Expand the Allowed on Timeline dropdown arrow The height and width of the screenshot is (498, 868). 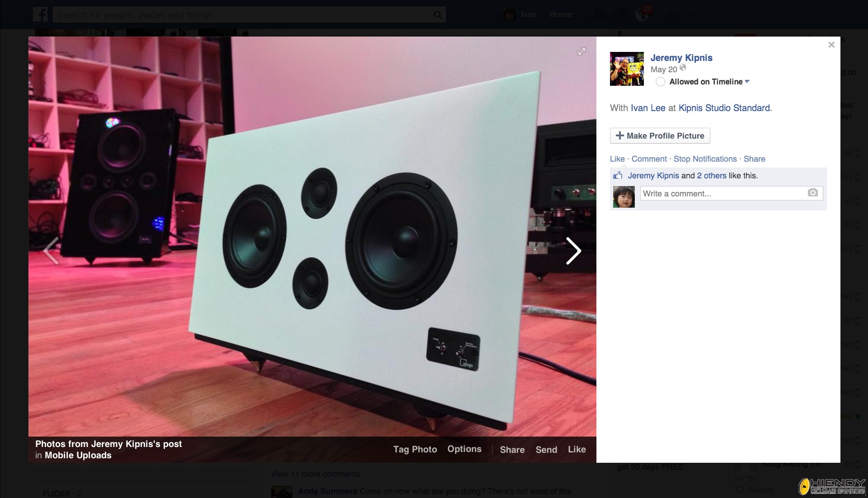(x=747, y=81)
